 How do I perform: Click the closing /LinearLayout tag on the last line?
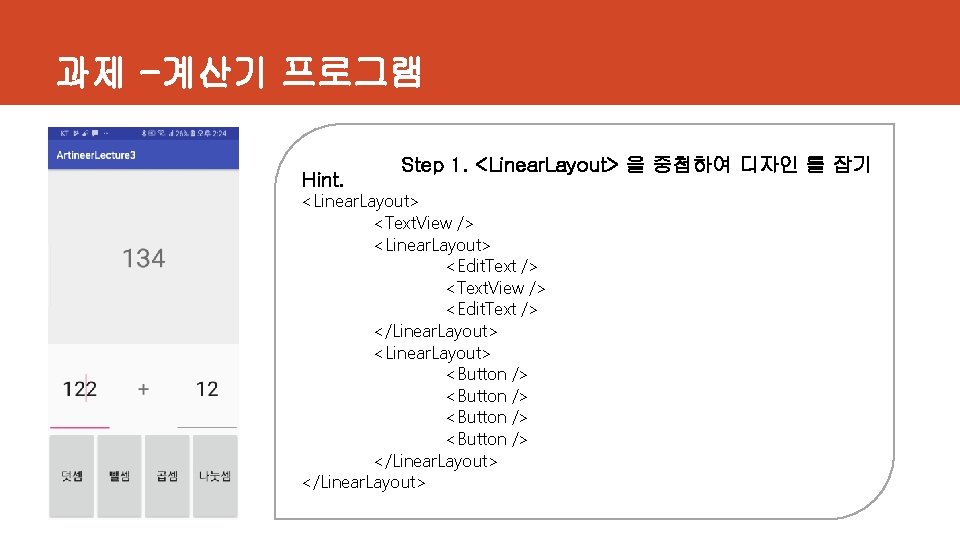[364, 482]
